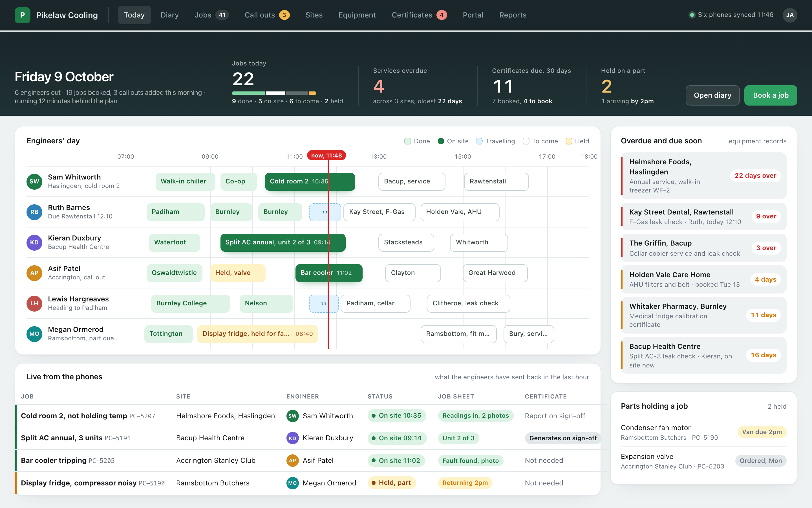The height and width of the screenshot is (508, 812).
Task: Click Ruth Barnes' RB avatar
Action: [34, 212]
